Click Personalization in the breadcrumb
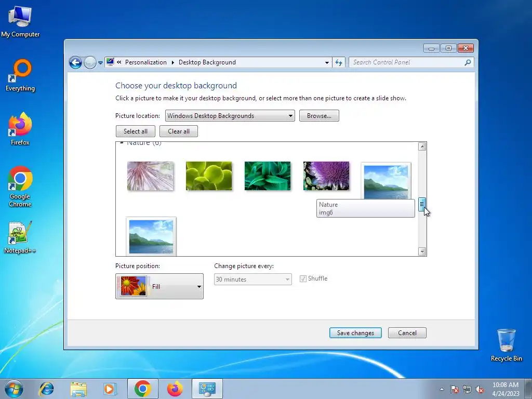Screen dimensions: 532x399 pos(146,62)
